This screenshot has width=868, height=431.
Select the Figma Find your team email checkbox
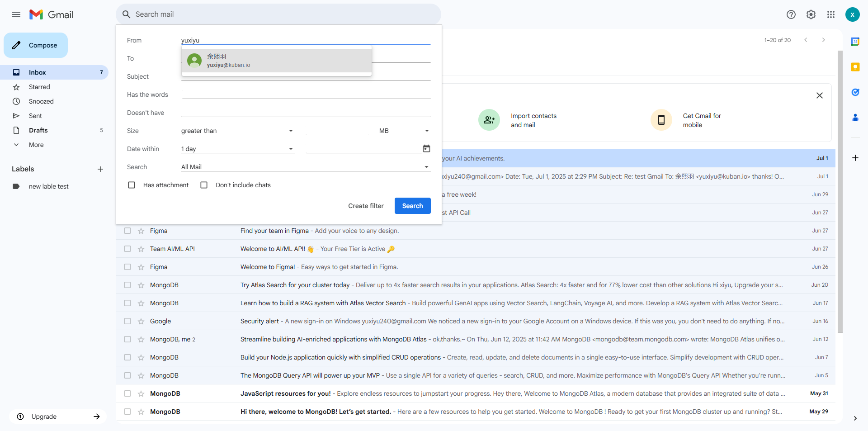127,231
